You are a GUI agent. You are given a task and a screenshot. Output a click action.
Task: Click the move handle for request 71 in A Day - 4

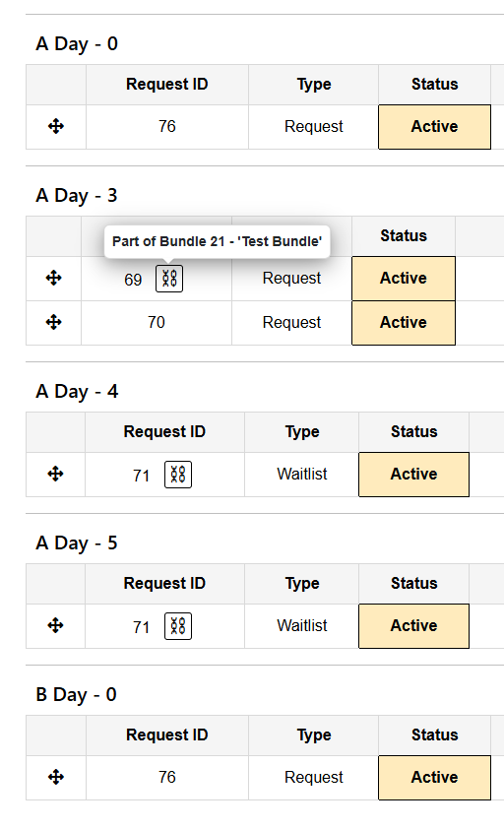point(55,474)
